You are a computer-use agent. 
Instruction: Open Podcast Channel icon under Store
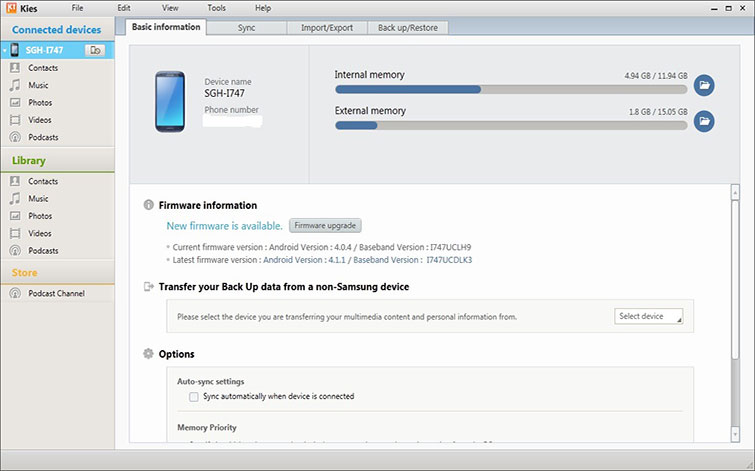pos(15,293)
